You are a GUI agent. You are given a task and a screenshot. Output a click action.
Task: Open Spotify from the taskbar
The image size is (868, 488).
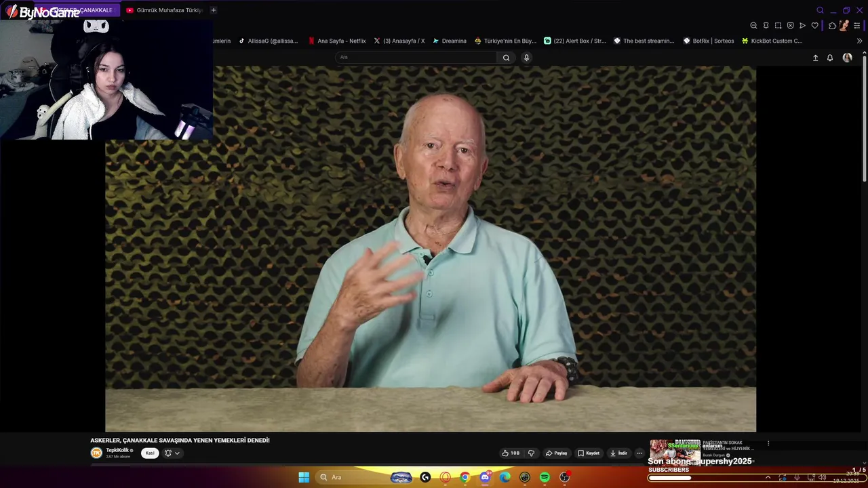545,477
